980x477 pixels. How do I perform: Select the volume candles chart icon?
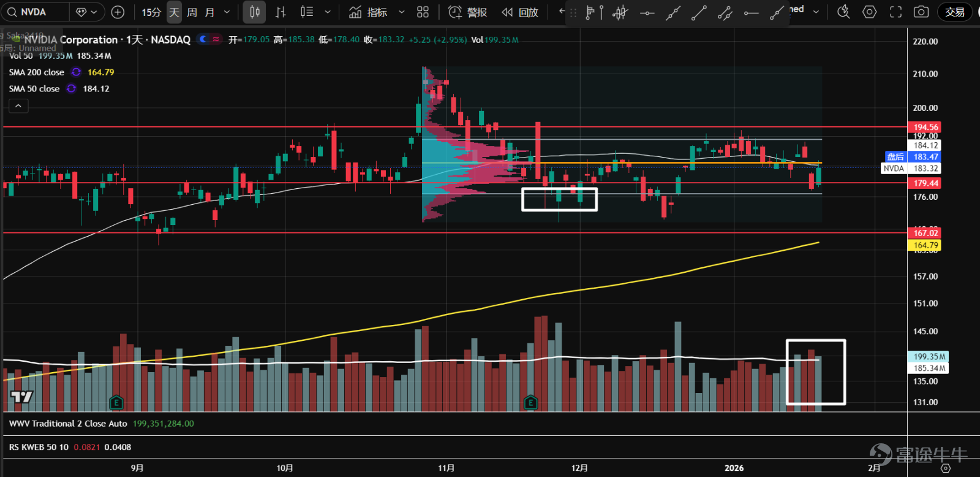point(307,12)
